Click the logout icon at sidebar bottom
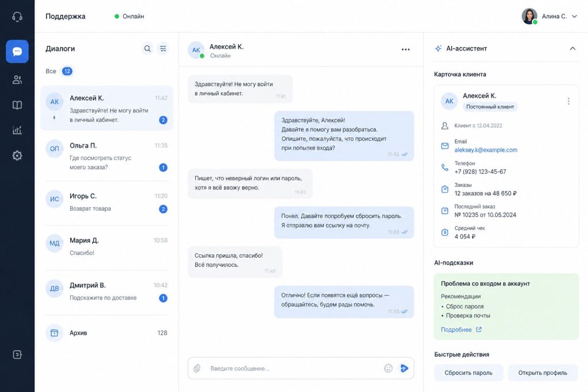This screenshot has width=588, height=392. pos(17,355)
